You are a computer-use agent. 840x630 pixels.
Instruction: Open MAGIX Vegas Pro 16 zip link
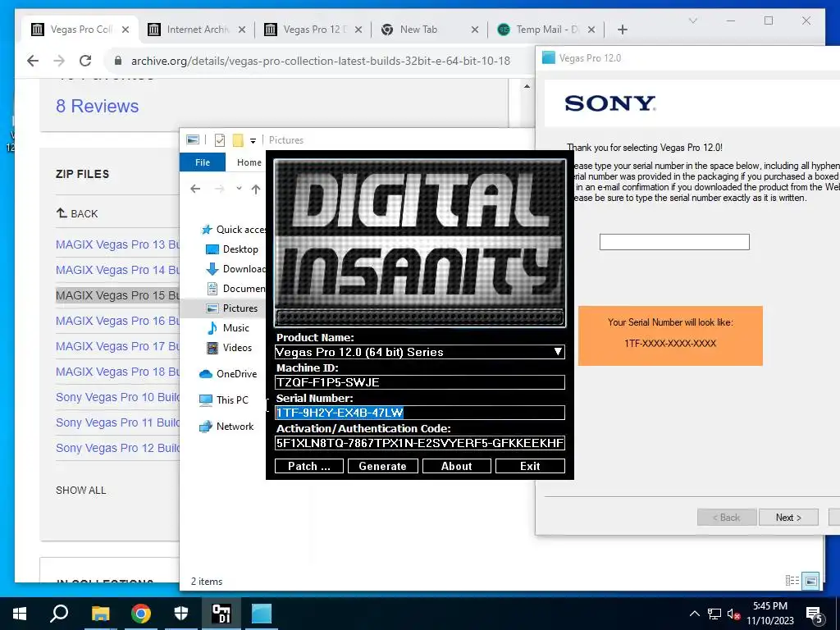[117, 321]
